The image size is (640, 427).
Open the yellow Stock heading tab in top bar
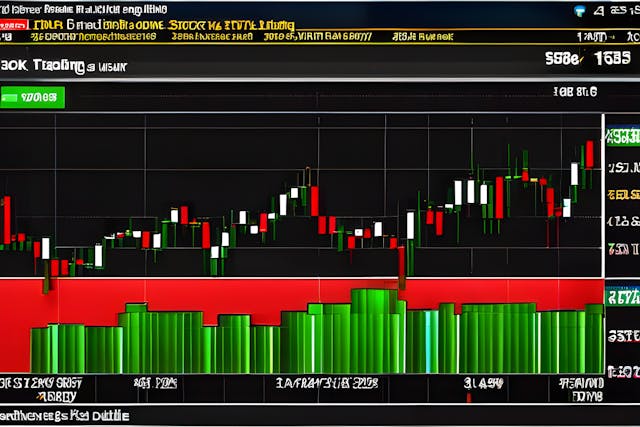[x=231, y=25]
